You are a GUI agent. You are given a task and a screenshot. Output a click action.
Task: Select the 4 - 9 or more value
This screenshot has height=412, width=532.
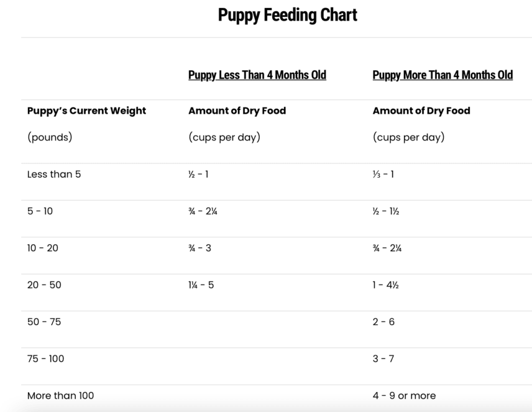[x=404, y=395]
